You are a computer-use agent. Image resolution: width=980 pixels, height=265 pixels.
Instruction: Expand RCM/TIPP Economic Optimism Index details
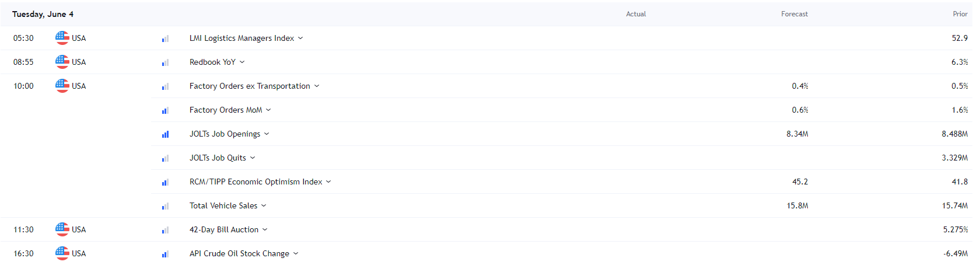pyautogui.click(x=328, y=182)
